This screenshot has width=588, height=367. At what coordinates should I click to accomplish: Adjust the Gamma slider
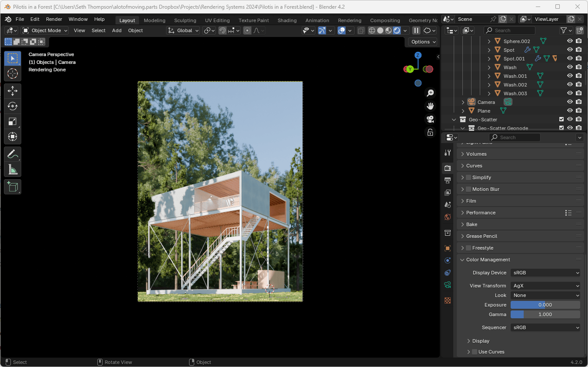pos(545,314)
